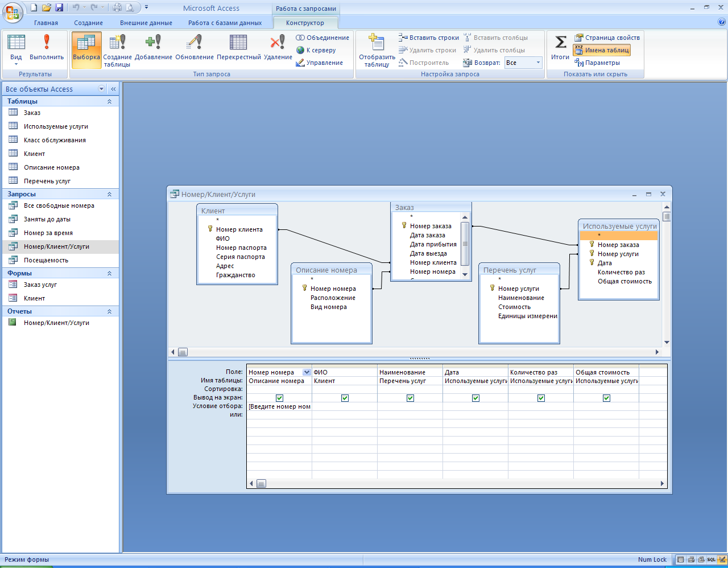Click Управление data definition button
This screenshot has width=728, height=568.
320,63
